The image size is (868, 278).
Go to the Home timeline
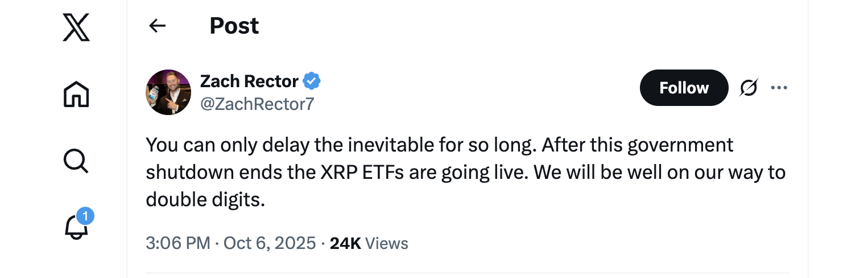click(76, 94)
